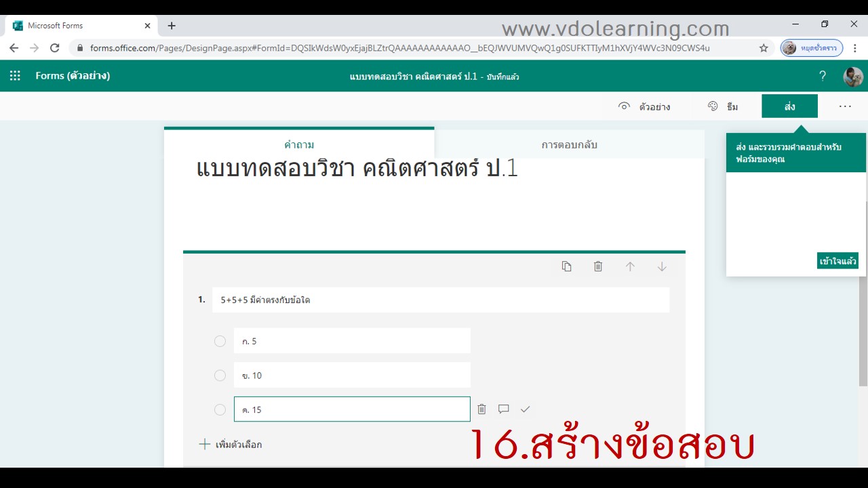The image size is (868, 488).
Task: Move question down with the arrow icon
Action: tap(662, 266)
